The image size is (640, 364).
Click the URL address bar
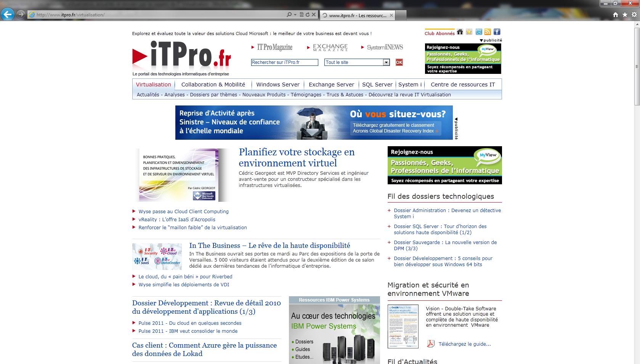coord(156,15)
